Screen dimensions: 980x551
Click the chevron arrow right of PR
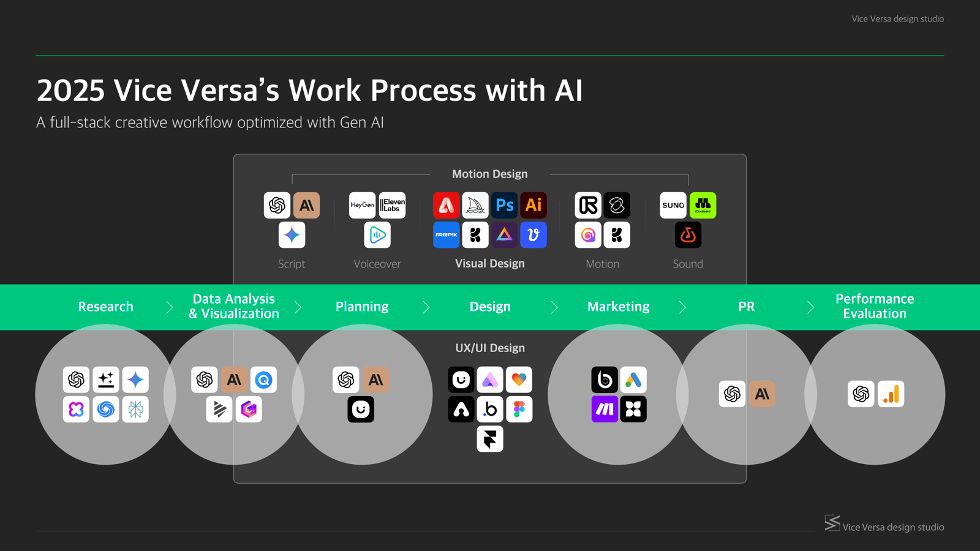[x=810, y=307]
